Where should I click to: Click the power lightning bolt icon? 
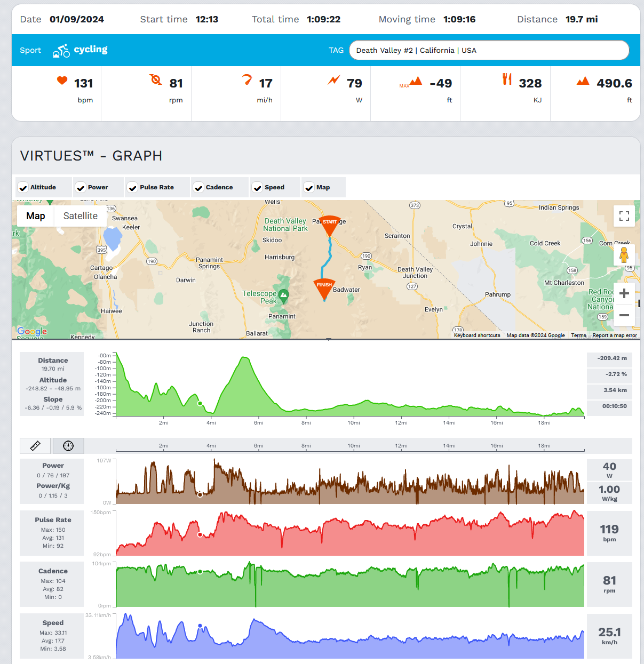[334, 81]
